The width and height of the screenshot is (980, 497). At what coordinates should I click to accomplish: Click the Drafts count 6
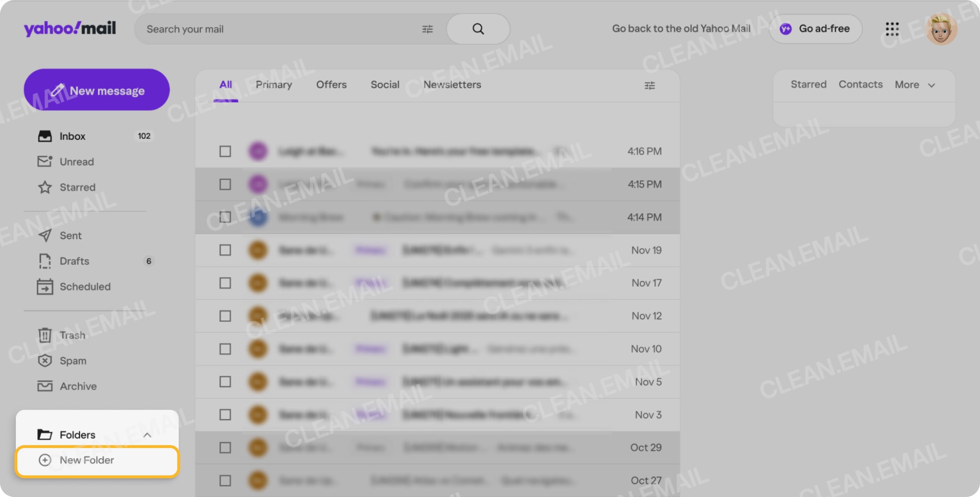point(149,261)
